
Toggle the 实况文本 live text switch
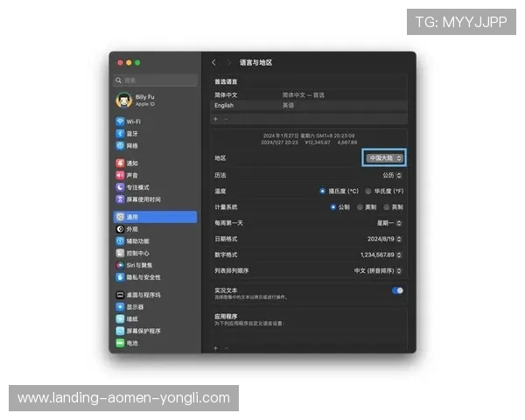coord(397,290)
